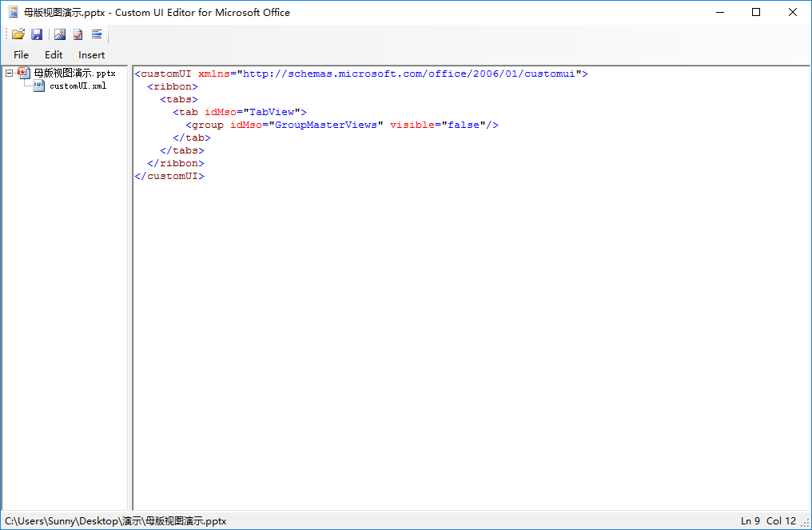Open the Insert menu
Screen dimensions: 812x530
click(x=92, y=55)
